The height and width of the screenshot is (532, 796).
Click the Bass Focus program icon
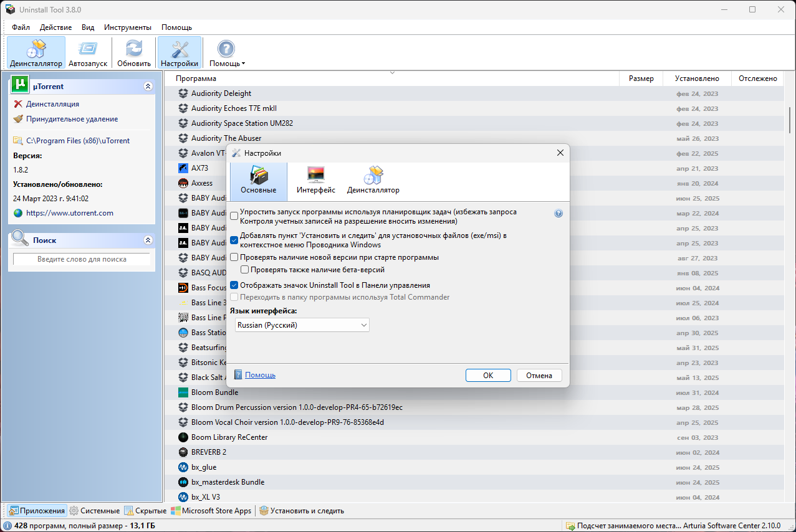pyautogui.click(x=183, y=288)
